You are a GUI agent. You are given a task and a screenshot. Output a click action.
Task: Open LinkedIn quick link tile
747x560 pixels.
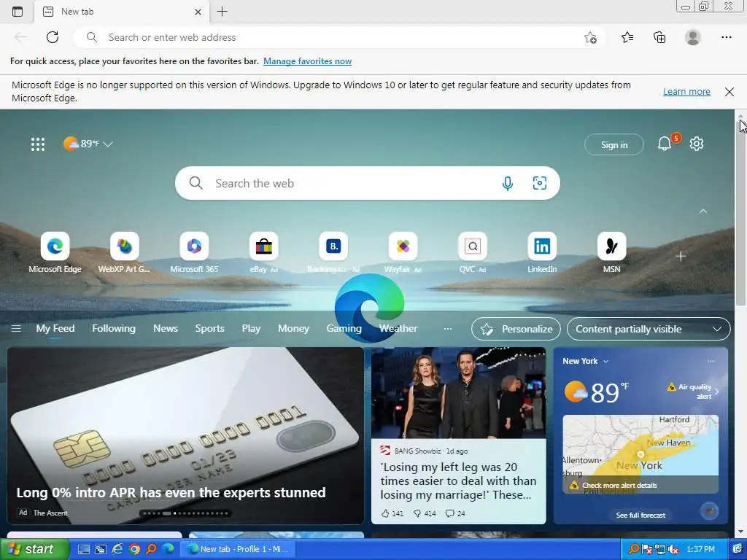(542, 253)
